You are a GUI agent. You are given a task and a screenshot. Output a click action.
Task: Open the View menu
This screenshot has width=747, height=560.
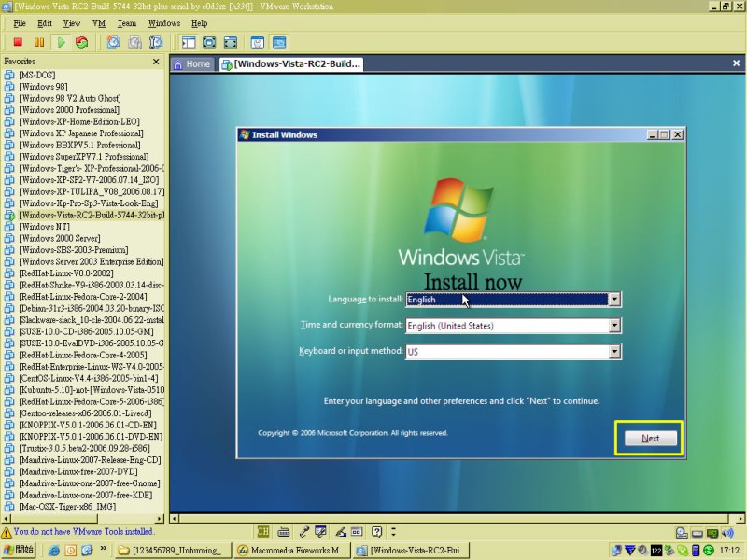point(72,23)
